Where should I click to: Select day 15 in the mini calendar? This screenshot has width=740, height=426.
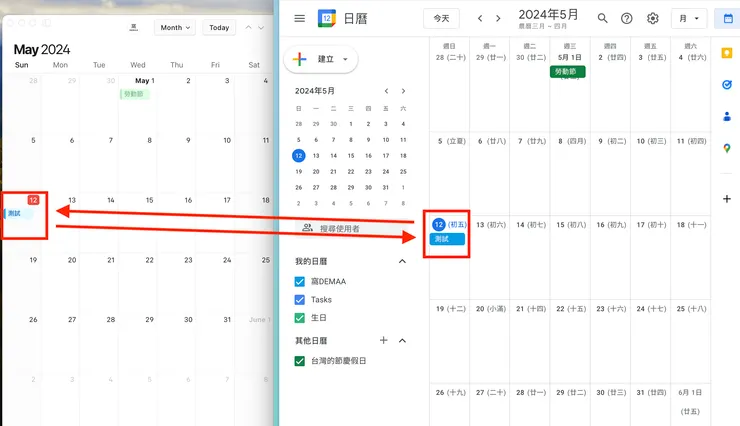tap(351, 156)
